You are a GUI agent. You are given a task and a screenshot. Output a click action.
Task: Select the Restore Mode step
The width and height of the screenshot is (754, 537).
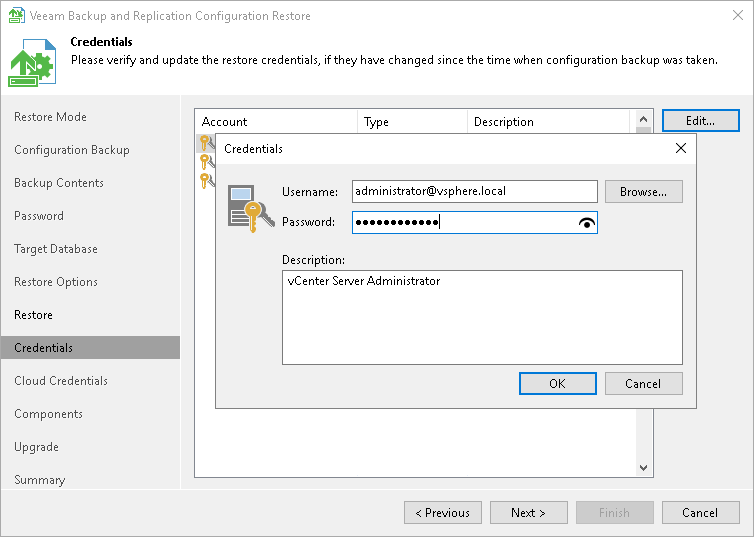50,117
